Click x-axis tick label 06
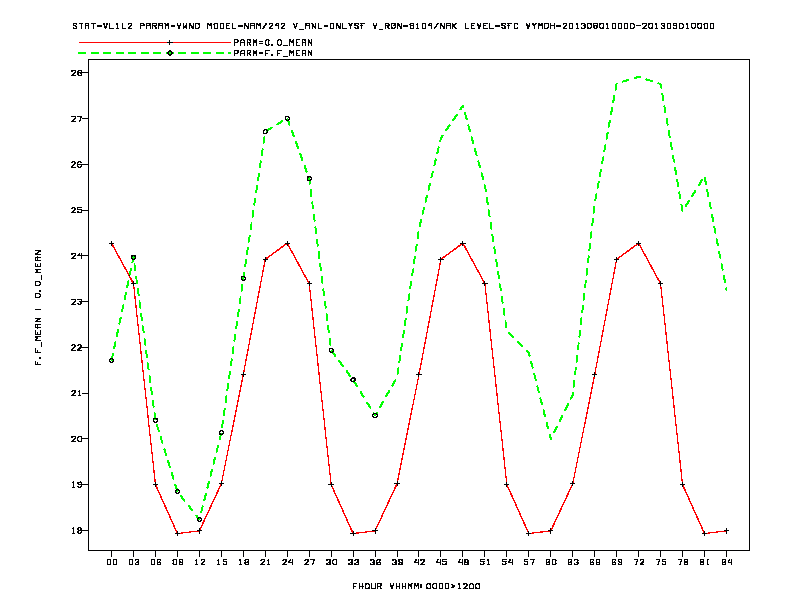This screenshot has height=612, width=792. [156, 562]
